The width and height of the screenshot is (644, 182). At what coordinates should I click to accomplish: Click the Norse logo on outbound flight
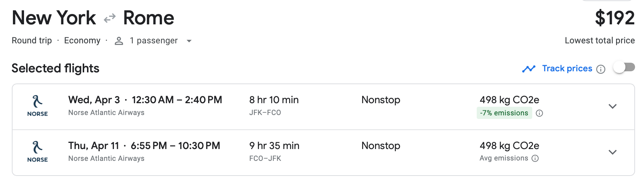[x=38, y=106]
